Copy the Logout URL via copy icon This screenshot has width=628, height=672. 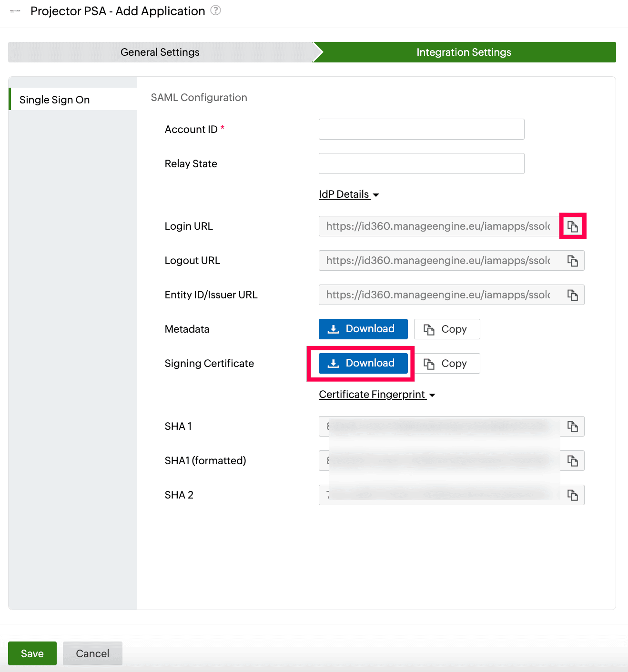[573, 260]
